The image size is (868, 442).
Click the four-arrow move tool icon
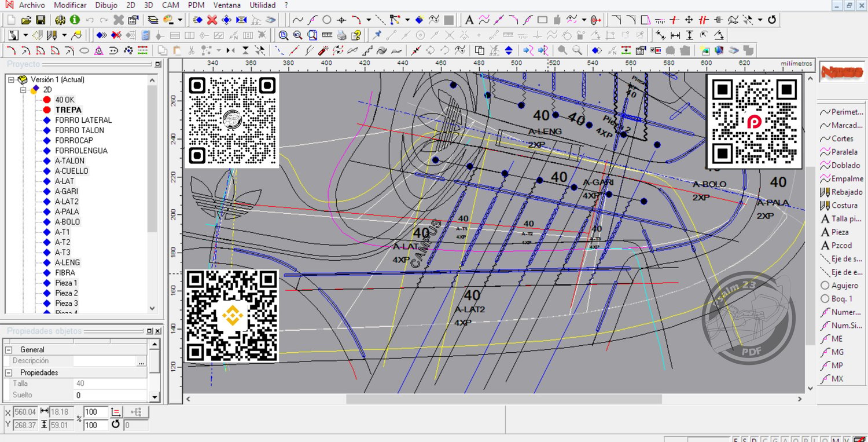[689, 20]
